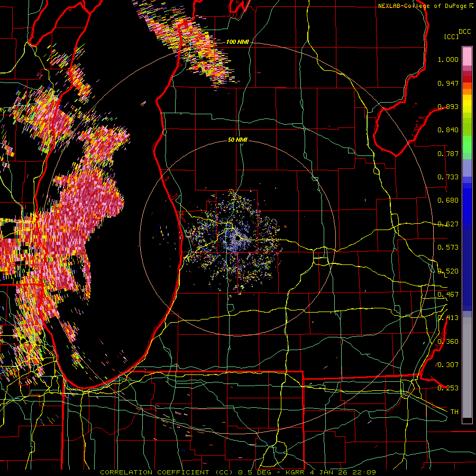Pick the orange segment of color bar
Screen dimensions: 476x476
click(x=467, y=91)
